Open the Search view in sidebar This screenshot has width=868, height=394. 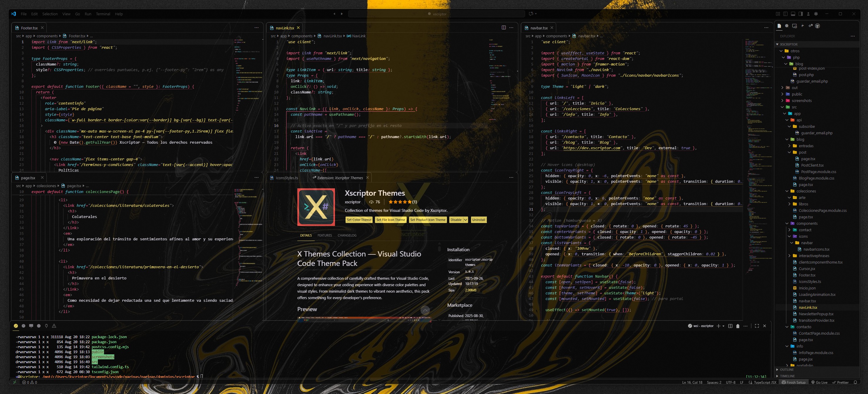(x=787, y=26)
